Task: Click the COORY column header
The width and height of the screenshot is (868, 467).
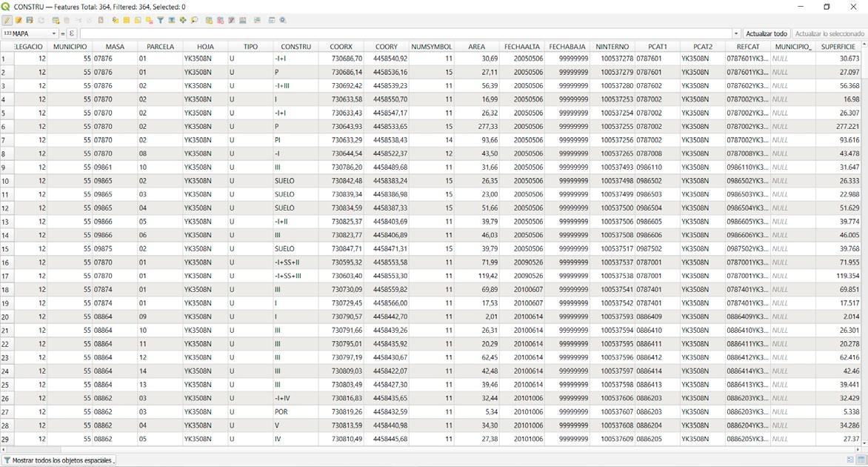Action: point(387,47)
